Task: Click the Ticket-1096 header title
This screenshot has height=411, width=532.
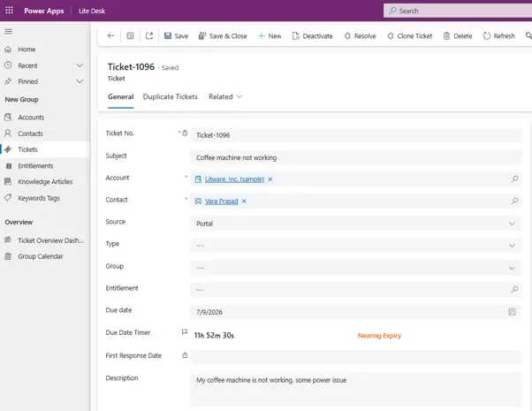Action: 131,67
